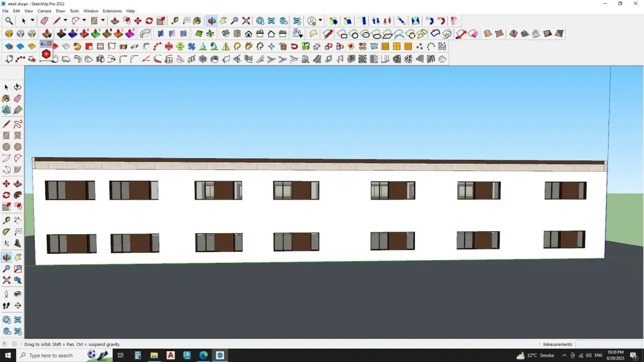The width and height of the screenshot is (644, 362).
Task: Select Zoom Window tool in left toolbar
Action: tap(18, 268)
